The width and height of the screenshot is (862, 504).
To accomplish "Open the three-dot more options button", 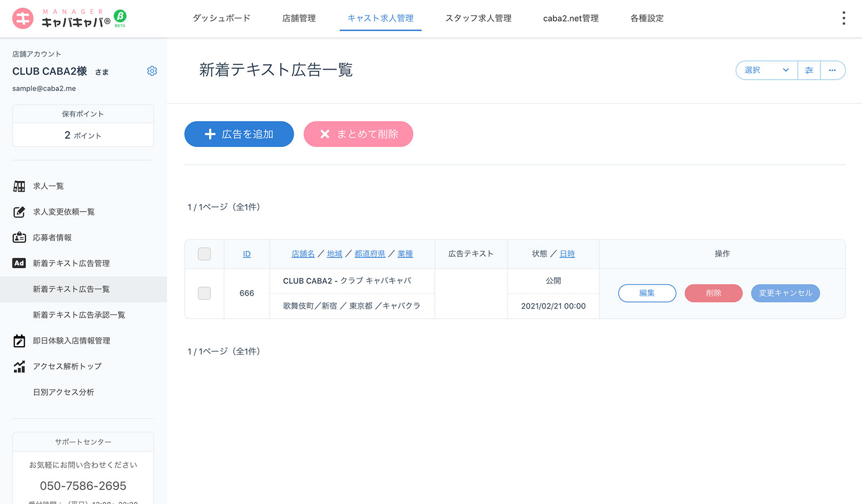I will pyautogui.click(x=832, y=70).
